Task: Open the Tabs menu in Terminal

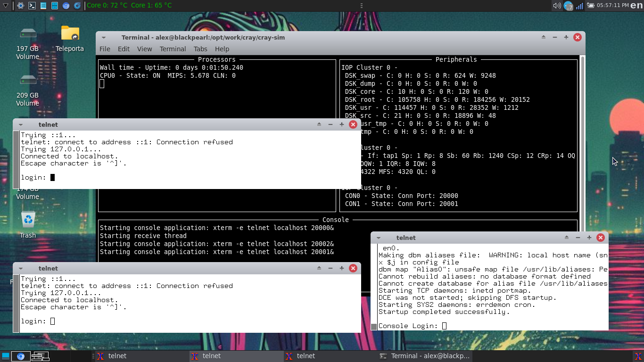Action: [200, 49]
